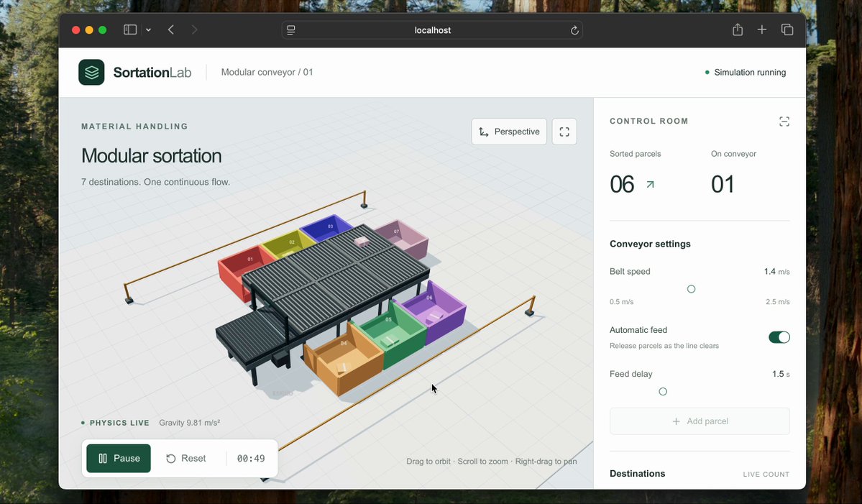This screenshot has width=862, height=504.
Task: Click the Gravity 9.81 m/s² label
Action: pos(190,423)
